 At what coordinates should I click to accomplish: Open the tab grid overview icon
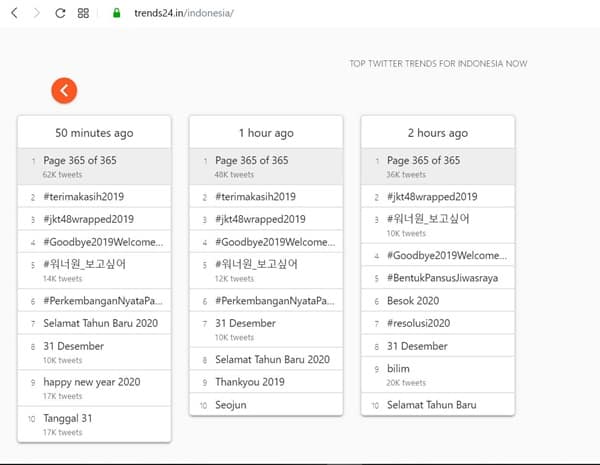coord(83,13)
